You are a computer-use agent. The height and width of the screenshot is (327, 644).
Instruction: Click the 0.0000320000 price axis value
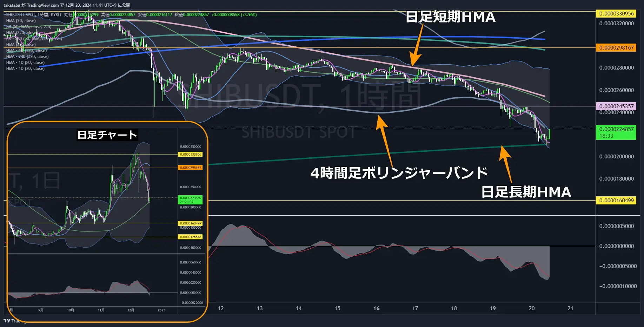point(616,24)
